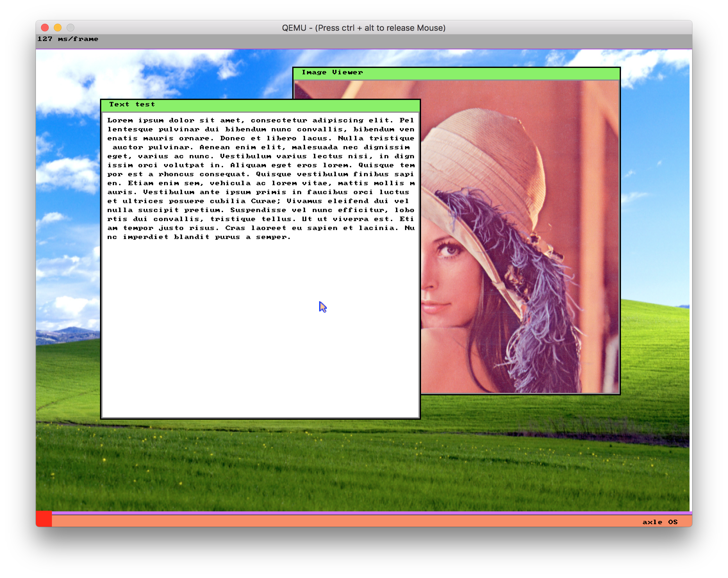
Task: Click the axle OS label in the taskbar
Action: (x=659, y=522)
